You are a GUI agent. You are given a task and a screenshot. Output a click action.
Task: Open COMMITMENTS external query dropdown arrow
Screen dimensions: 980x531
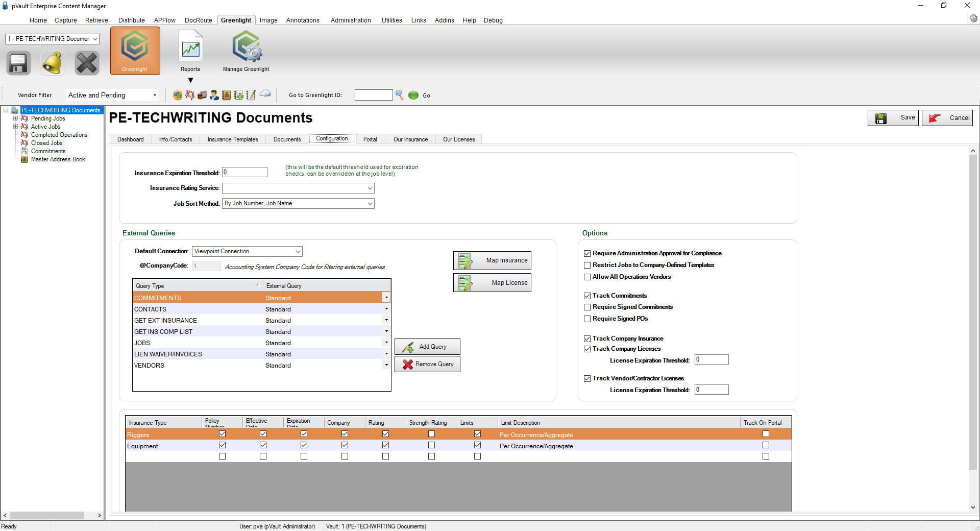point(386,298)
